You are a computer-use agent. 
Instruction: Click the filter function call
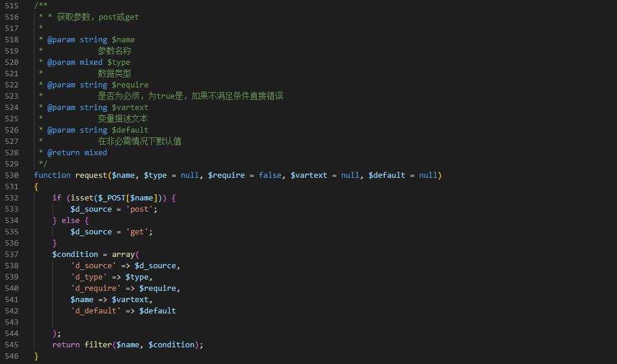(x=98, y=345)
